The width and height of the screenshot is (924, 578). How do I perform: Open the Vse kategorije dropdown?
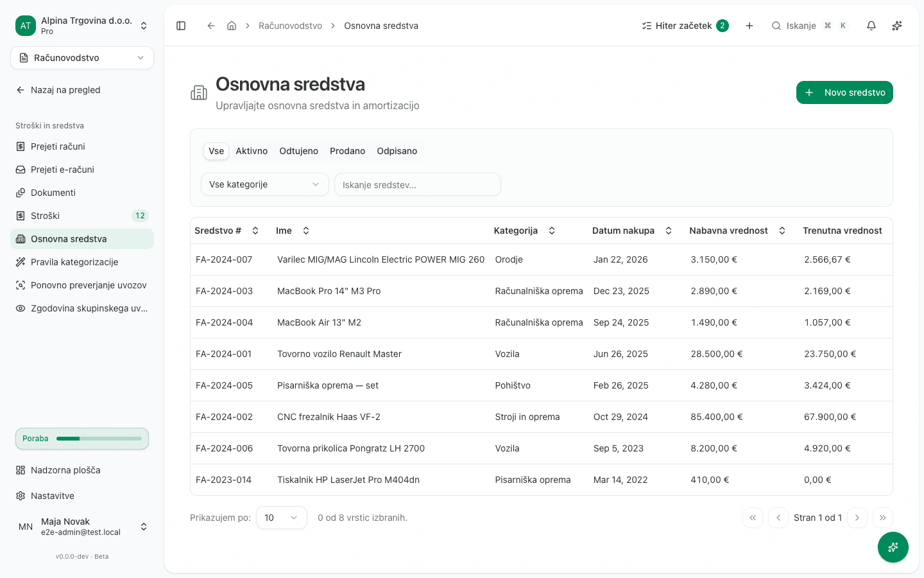265,184
